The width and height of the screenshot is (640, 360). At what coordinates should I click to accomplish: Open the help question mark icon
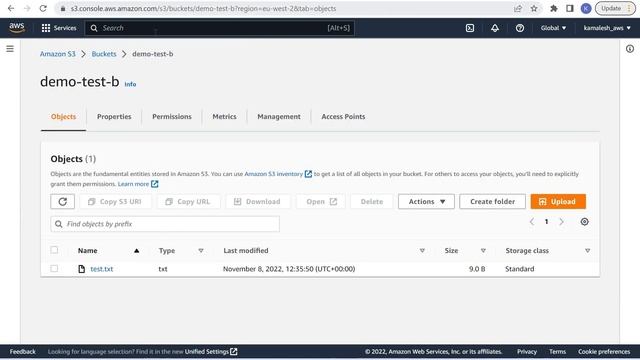(x=520, y=28)
